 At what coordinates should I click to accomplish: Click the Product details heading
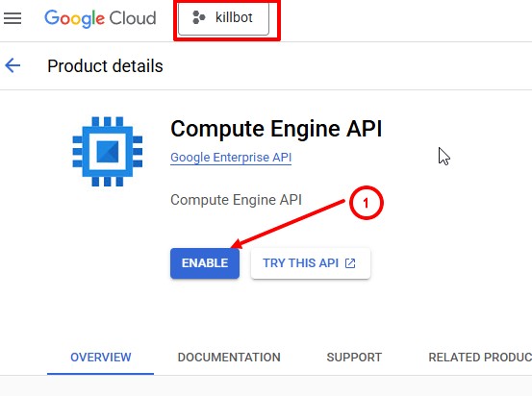click(105, 66)
